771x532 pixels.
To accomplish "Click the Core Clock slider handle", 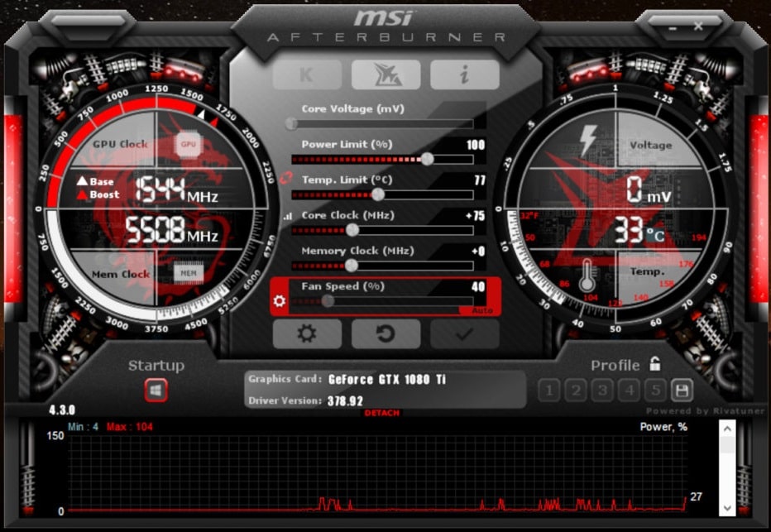I will [352, 230].
